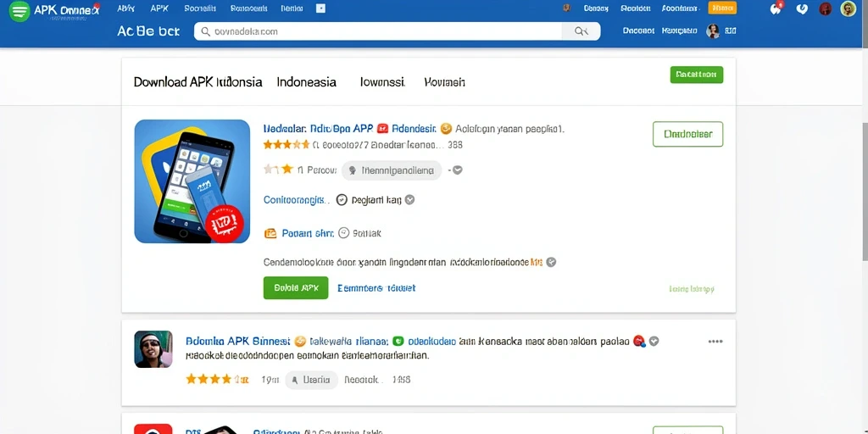The width and height of the screenshot is (868, 434).
Task: Open notifications heart icon with red badge
Action: (776, 8)
